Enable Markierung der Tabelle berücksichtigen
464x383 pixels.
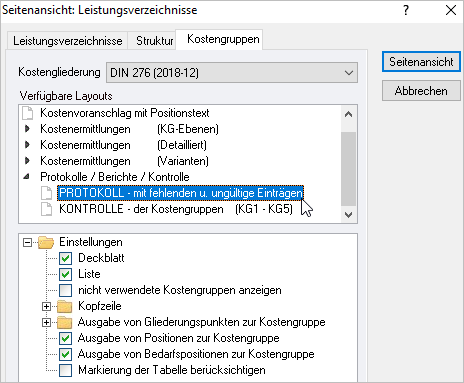(x=65, y=370)
